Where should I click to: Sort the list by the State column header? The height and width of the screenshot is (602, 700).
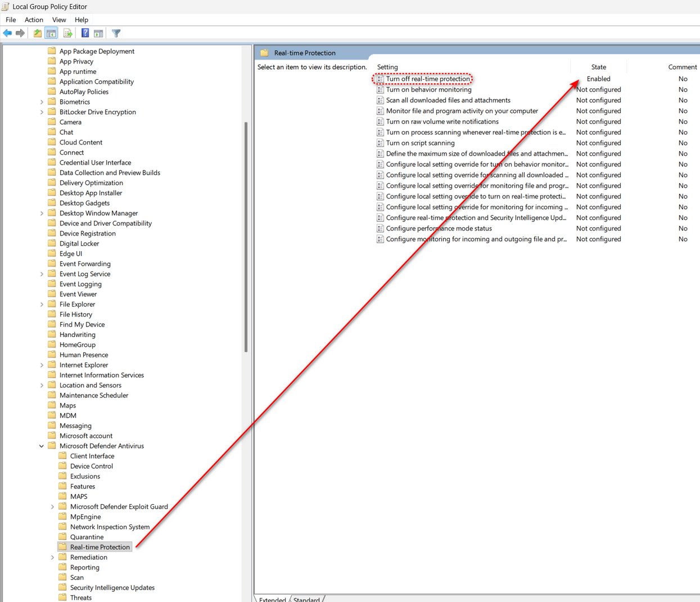(x=599, y=67)
